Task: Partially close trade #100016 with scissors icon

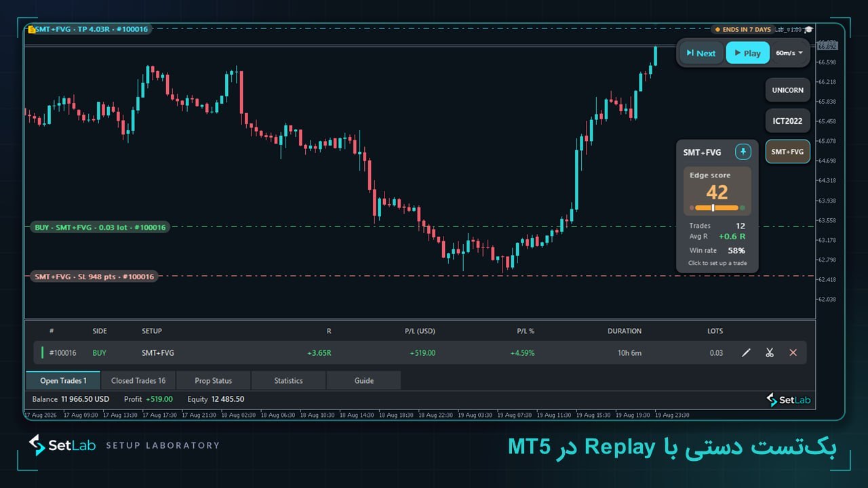Action: tap(770, 352)
